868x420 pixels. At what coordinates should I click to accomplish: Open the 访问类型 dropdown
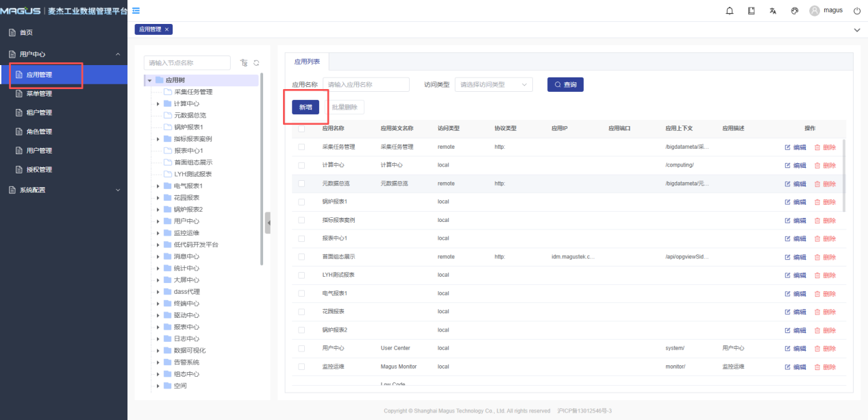493,84
